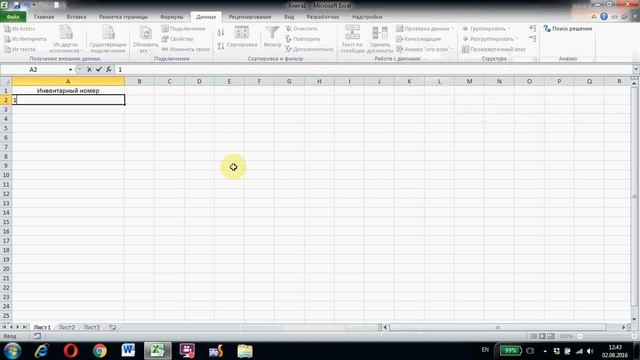Select sheet tab Лист2

(x=67, y=327)
